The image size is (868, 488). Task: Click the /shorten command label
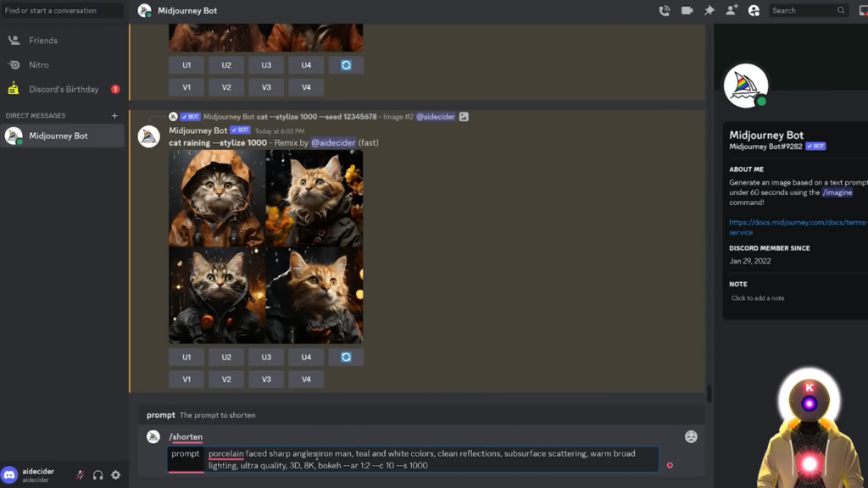pos(186,437)
